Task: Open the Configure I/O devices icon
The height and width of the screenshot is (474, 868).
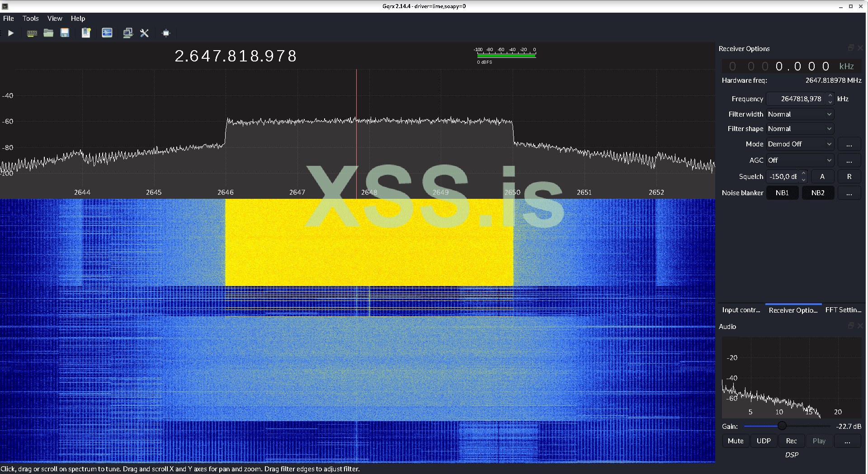Action: pos(32,33)
